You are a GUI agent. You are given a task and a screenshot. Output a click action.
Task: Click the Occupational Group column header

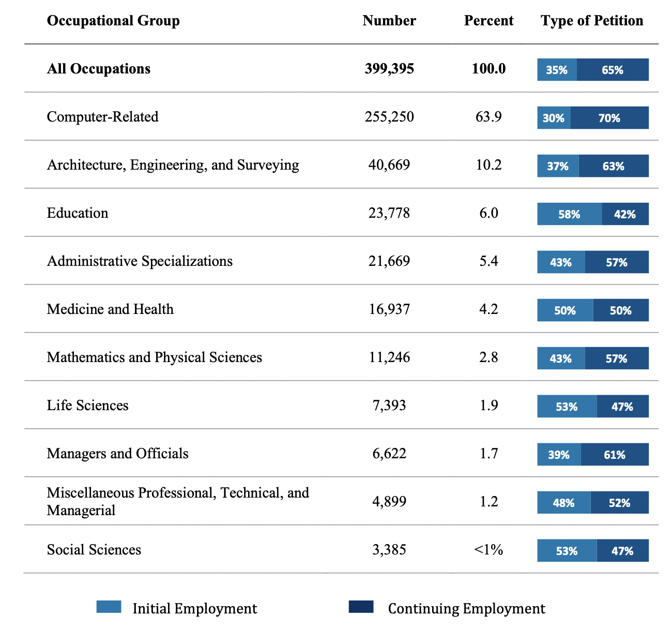coord(113,21)
